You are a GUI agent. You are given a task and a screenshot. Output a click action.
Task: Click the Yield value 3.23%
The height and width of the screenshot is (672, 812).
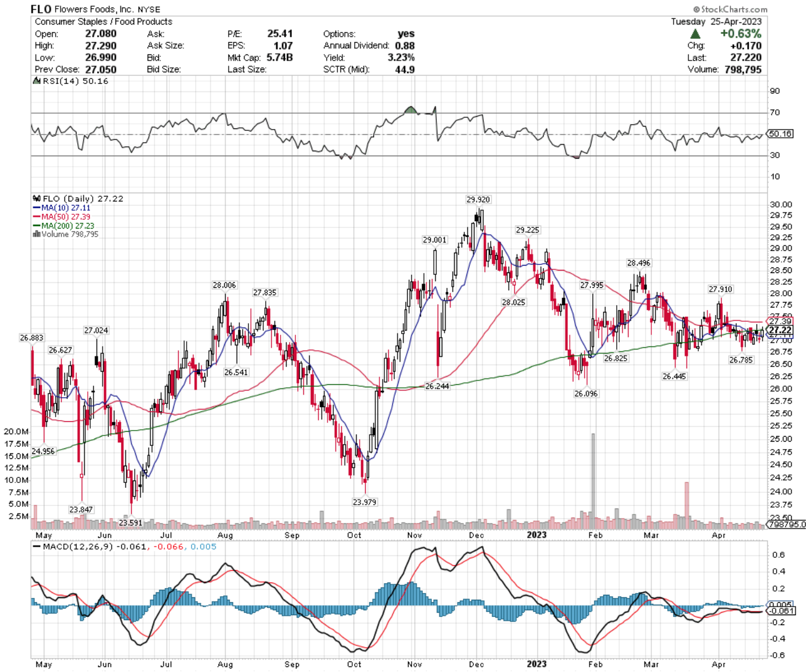(401, 57)
